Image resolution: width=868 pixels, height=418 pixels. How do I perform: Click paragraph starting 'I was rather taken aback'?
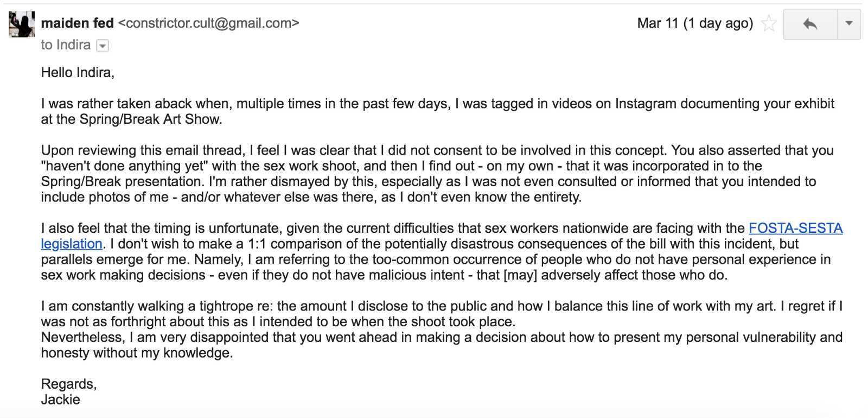438,111
